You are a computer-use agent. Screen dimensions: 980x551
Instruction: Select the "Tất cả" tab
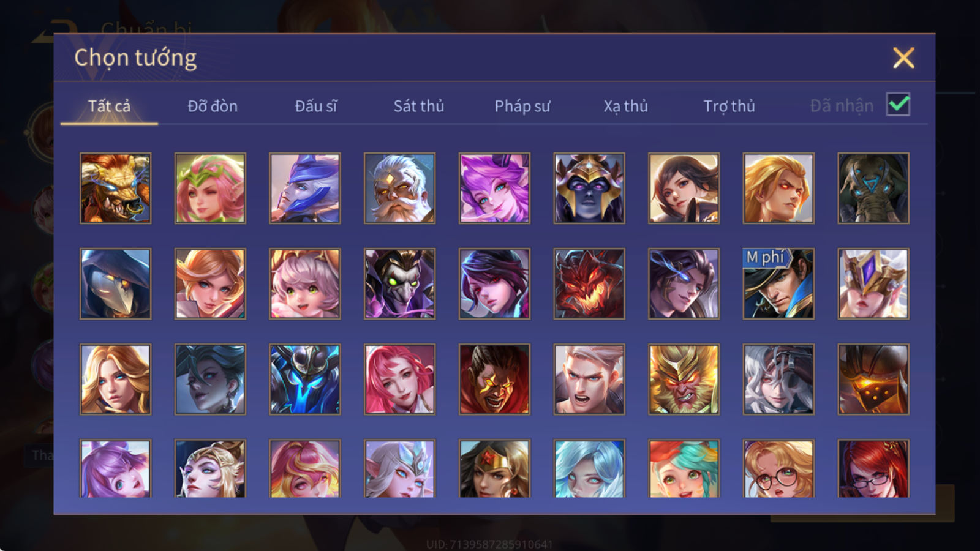[109, 106]
